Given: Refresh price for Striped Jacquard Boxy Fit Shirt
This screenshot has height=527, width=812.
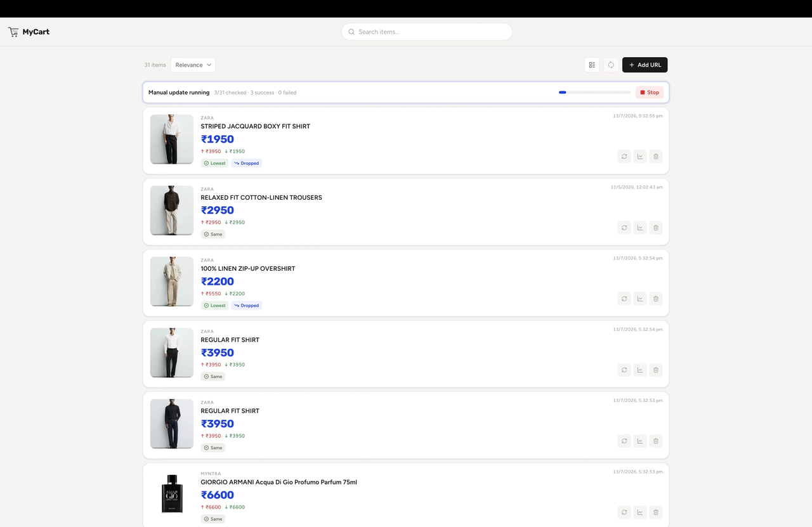Looking at the screenshot, I should [624, 157].
